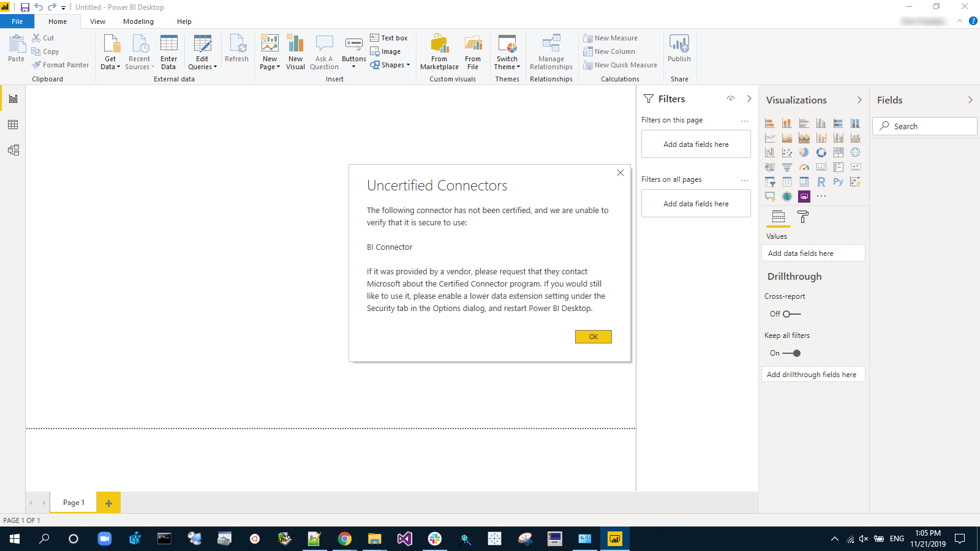Choose the pie chart visual
Image resolution: width=980 pixels, height=551 pixels.
point(804,152)
